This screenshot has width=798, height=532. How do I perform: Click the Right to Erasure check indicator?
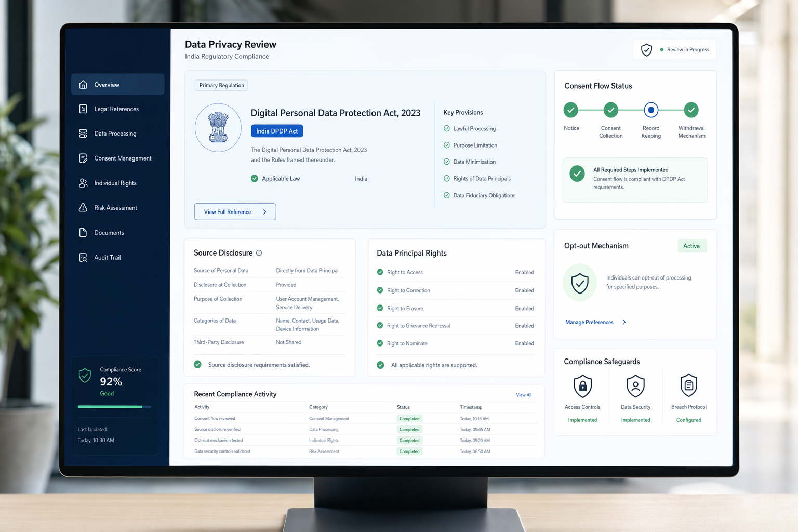(x=380, y=308)
